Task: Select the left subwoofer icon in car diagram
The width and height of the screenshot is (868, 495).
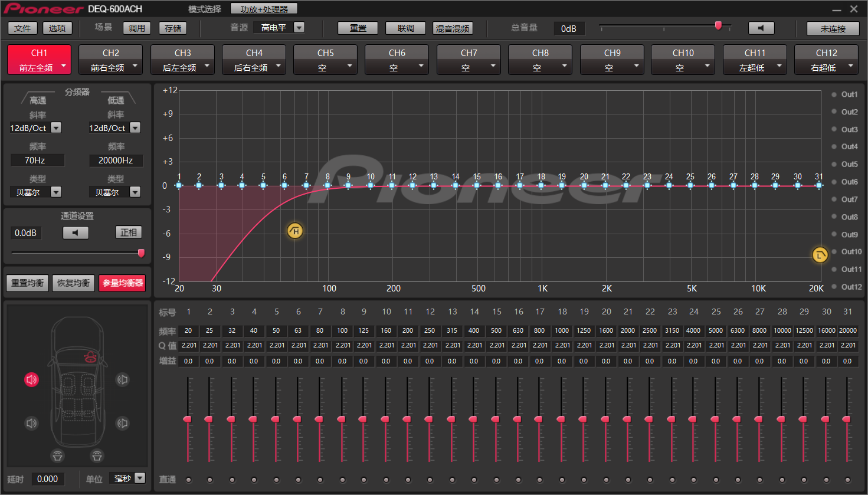Action: pos(57,456)
